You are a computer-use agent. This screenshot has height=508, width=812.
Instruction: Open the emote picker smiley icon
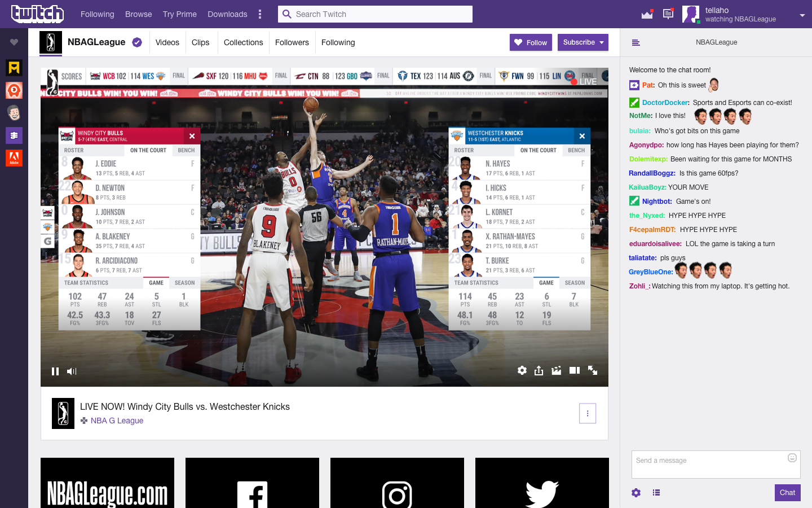(792, 458)
